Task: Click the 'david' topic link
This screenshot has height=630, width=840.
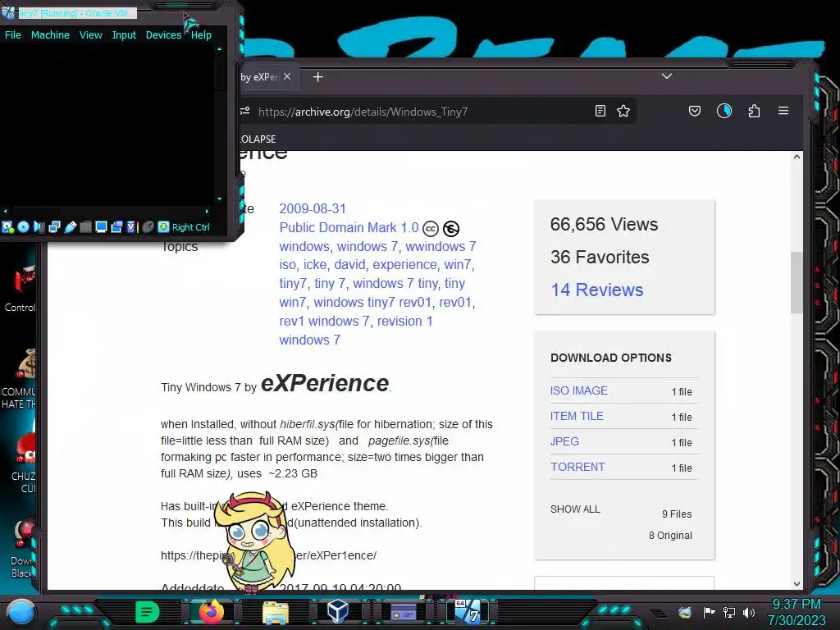Action: click(349, 265)
